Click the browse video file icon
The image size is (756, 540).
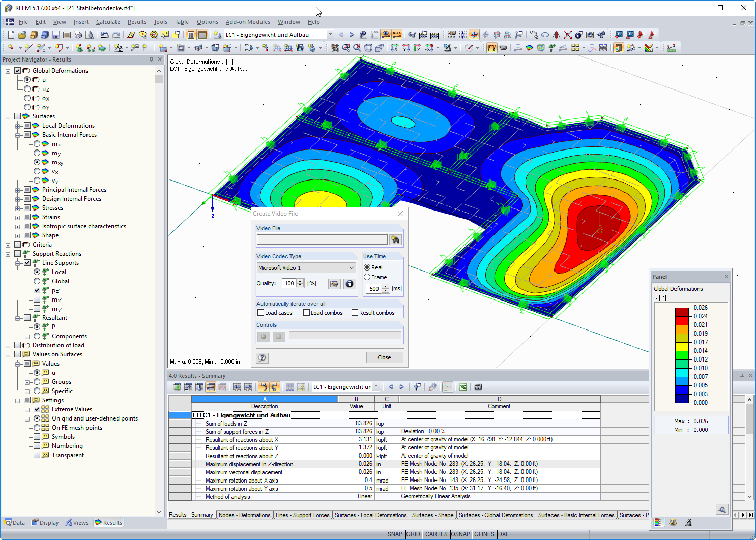[x=395, y=239]
